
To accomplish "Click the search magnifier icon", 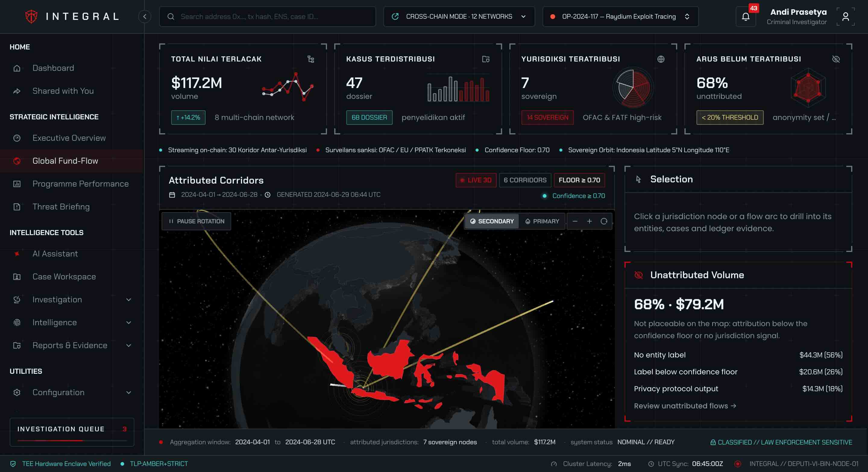I will pos(171,16).
